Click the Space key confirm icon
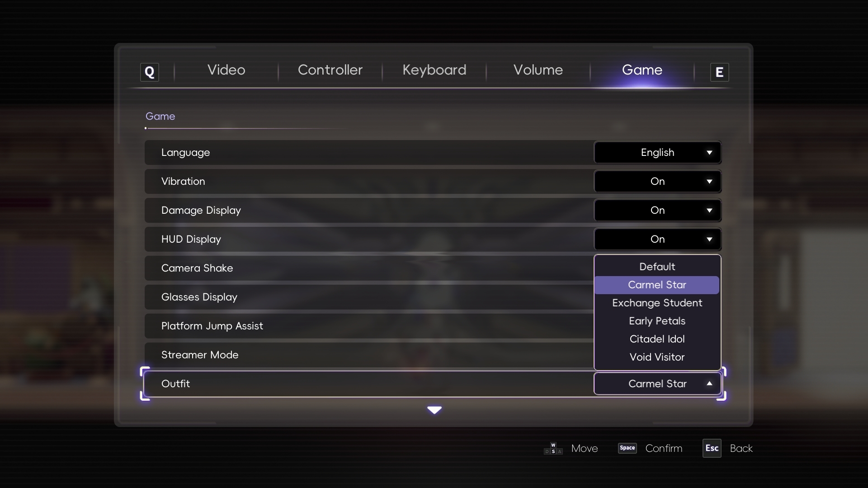Screen dimensions: 868x488 [x=627, y=448]
